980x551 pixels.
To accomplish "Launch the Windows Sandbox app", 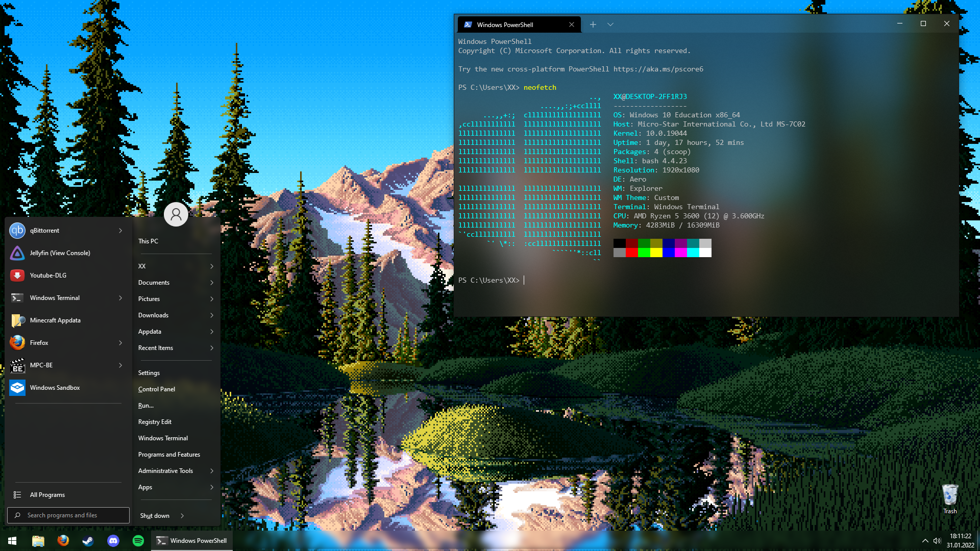I will pos(55,388).
